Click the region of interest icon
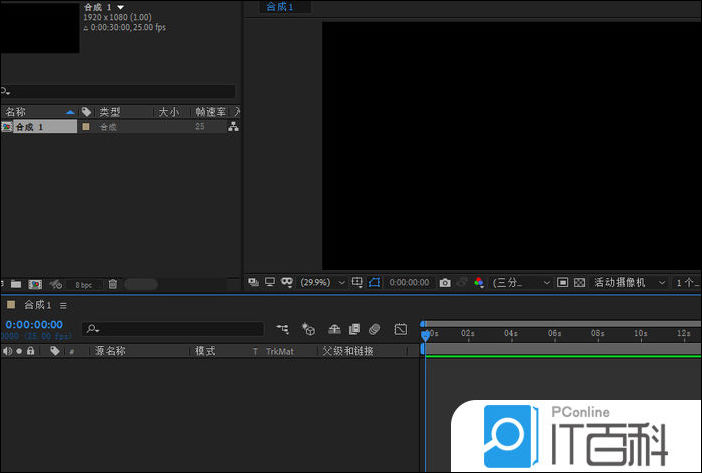 [563, 283]
